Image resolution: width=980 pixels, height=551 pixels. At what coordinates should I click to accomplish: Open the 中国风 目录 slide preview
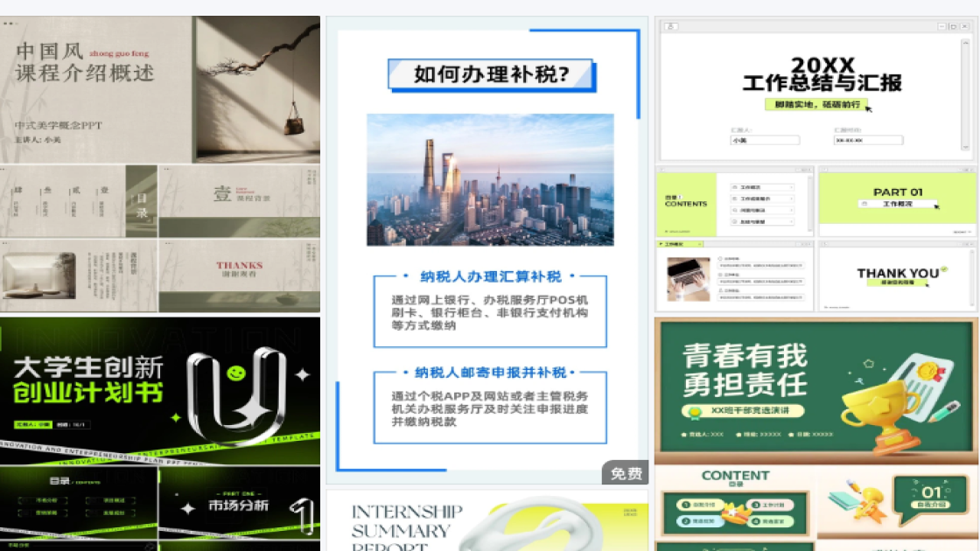79,201
